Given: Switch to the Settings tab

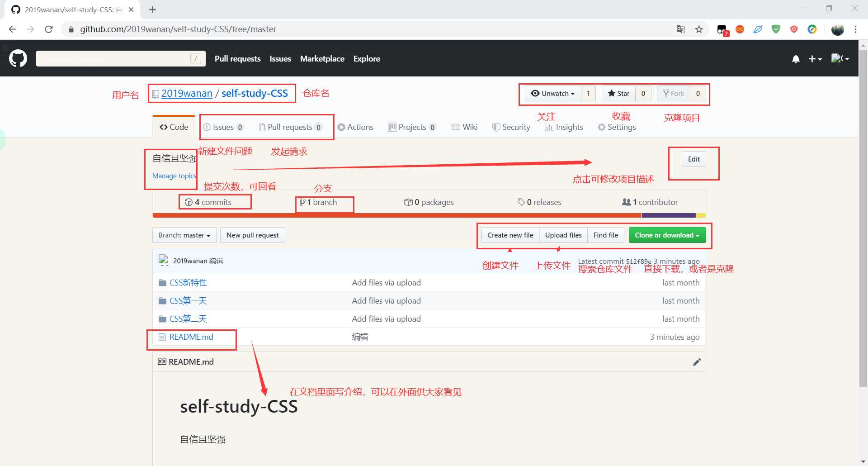Looking at the screenshot, I should (617, 127).
